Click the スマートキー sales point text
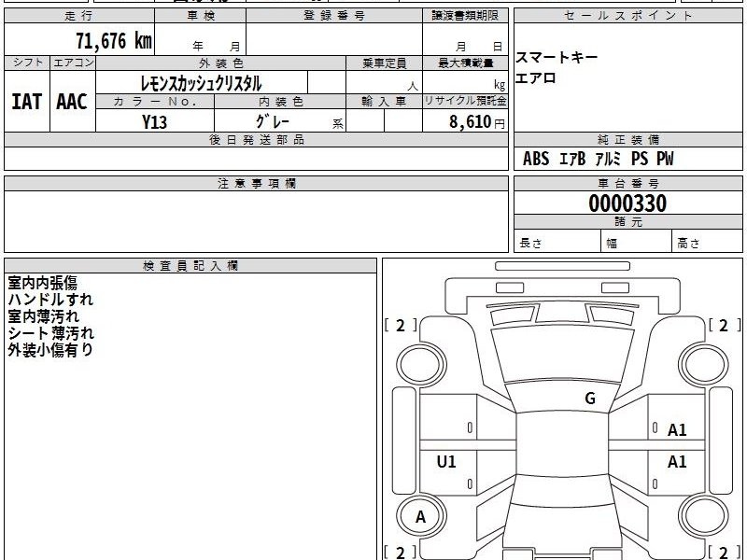The image size is (747, 560). click(556, 57)
